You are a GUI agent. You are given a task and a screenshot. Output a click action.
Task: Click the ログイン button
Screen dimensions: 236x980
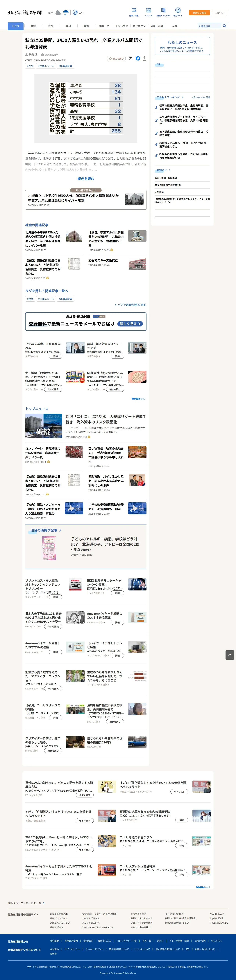pos(220,12)
